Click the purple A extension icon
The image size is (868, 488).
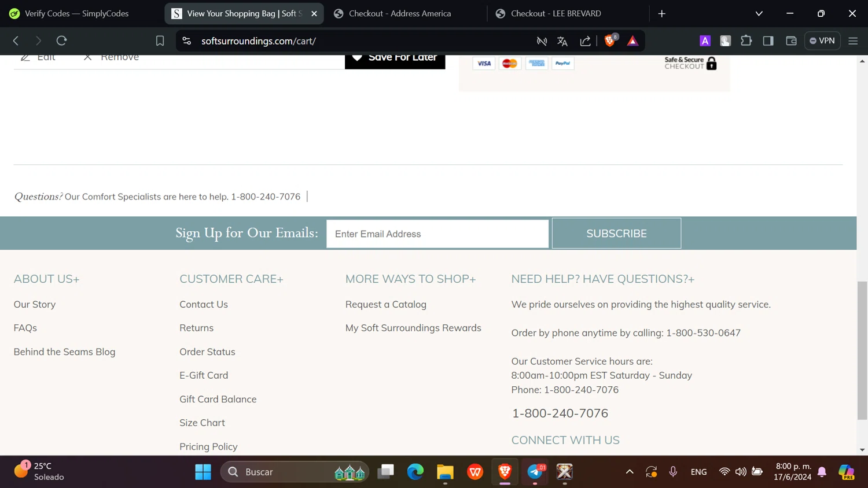[705, 40]
